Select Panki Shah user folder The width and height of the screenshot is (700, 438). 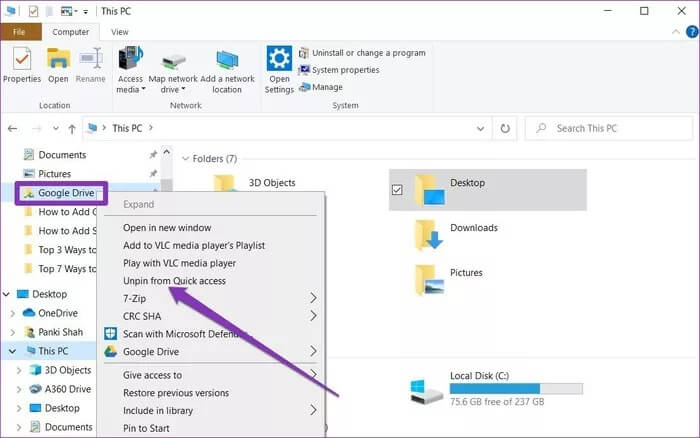click(53, 332)
